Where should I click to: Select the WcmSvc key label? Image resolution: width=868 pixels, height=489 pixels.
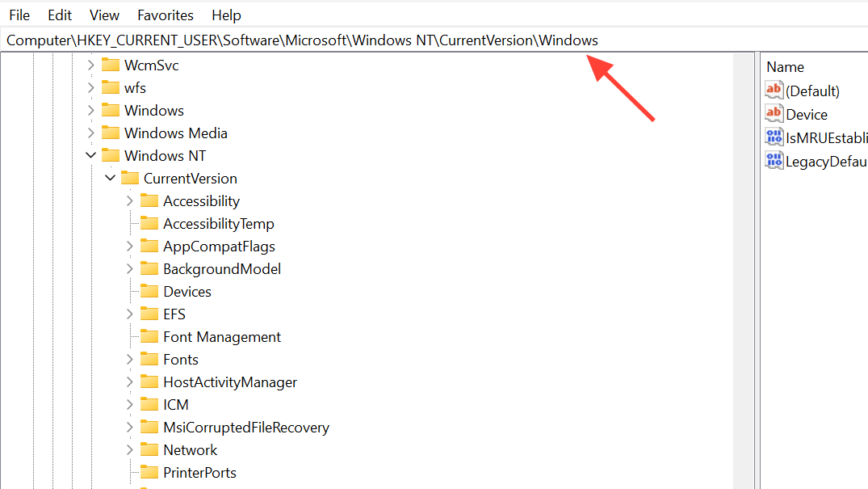pyautogui.click(x=152, y=65)
